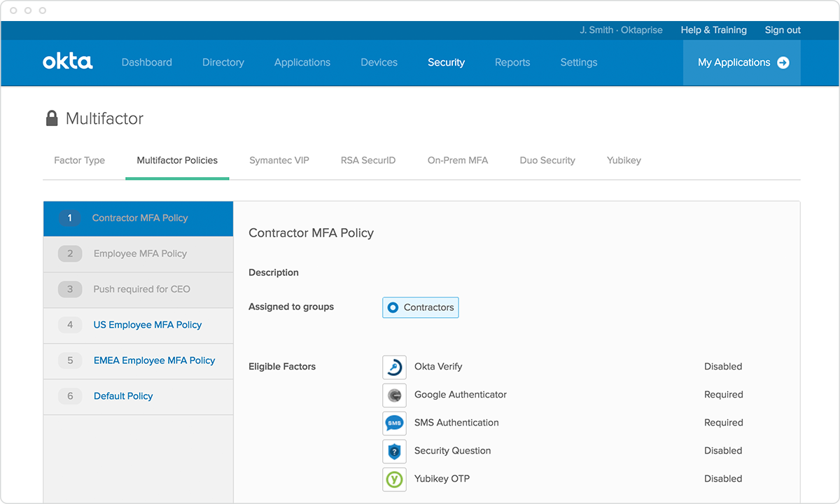This screenshot has height=504, width=840.
Task: Click the SMS Authentication icon
Action: pyautogui.click(x=394, y=423)
